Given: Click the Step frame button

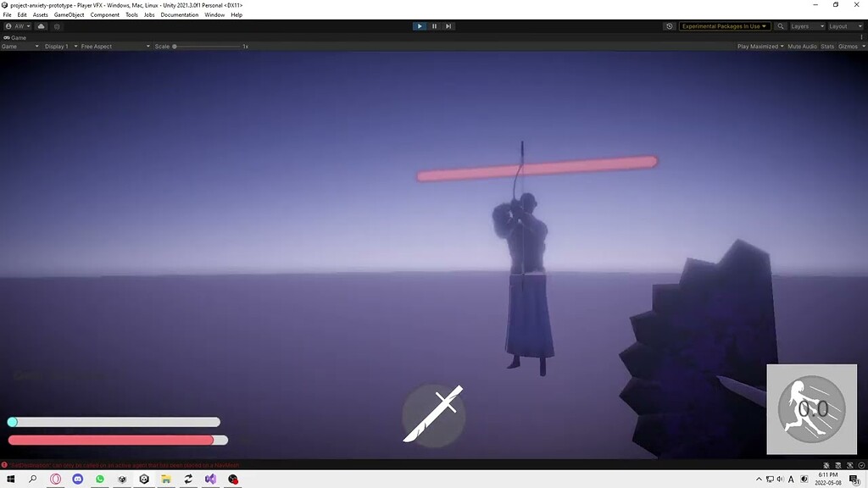Looking at the screenshot, I should (448, 25).
